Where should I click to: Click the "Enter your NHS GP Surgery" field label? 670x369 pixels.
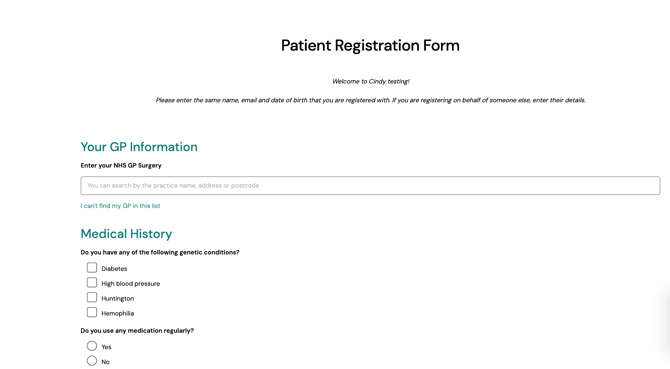pyautogui.click(x=121, y=165)
